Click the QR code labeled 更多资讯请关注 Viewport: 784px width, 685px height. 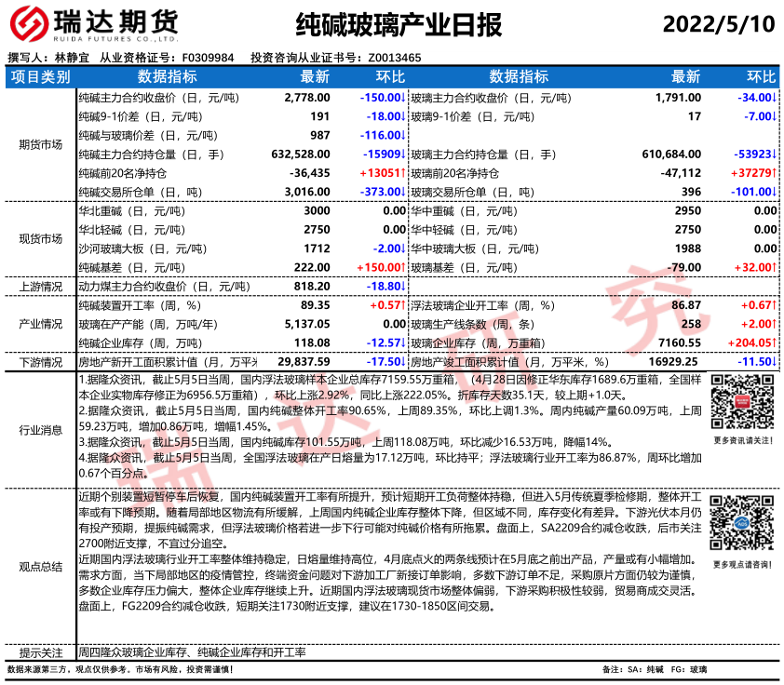[741, 402]
